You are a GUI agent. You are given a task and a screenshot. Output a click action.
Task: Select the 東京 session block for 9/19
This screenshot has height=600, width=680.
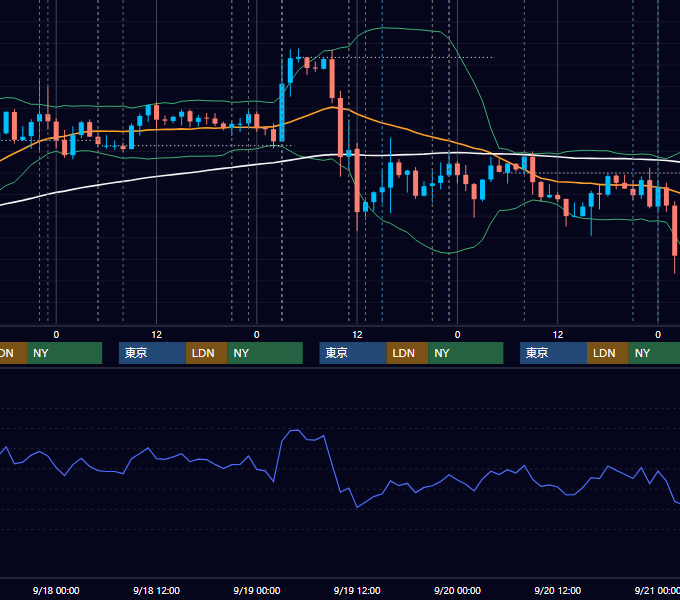pos(353,353)
